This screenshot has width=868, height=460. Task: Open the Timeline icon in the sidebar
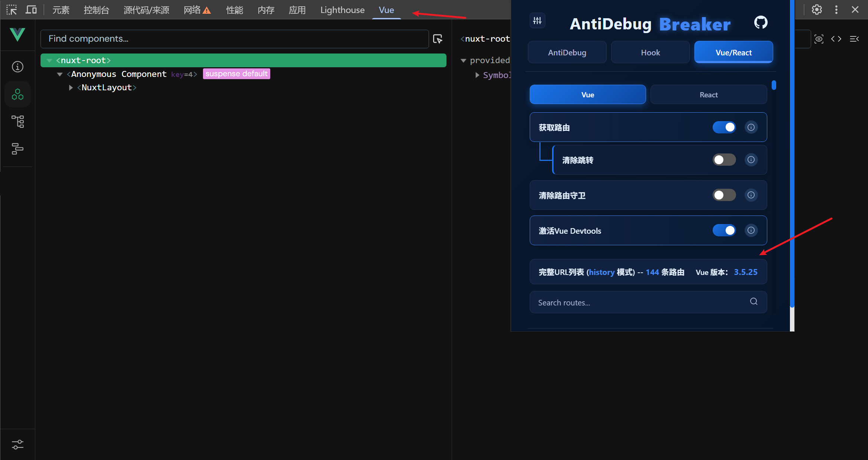tap(17, 149)
